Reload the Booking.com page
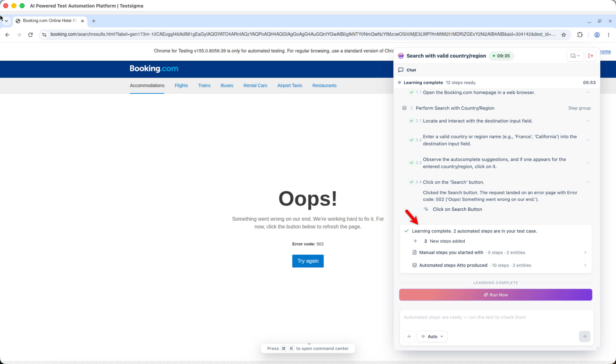 tap(30, 35)
